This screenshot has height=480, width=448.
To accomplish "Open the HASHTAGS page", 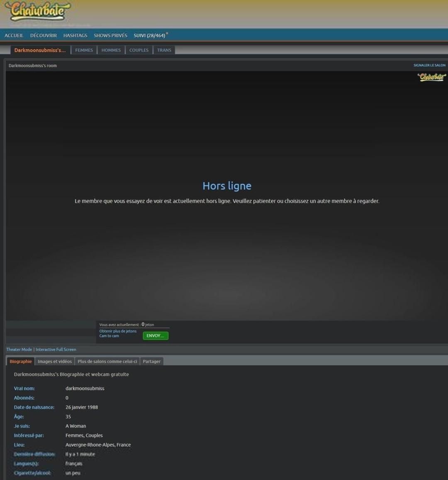I will click(75, 36).
